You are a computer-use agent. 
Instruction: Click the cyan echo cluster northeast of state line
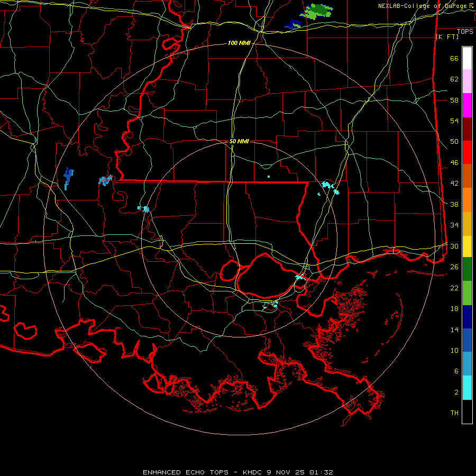coord(330,187)
